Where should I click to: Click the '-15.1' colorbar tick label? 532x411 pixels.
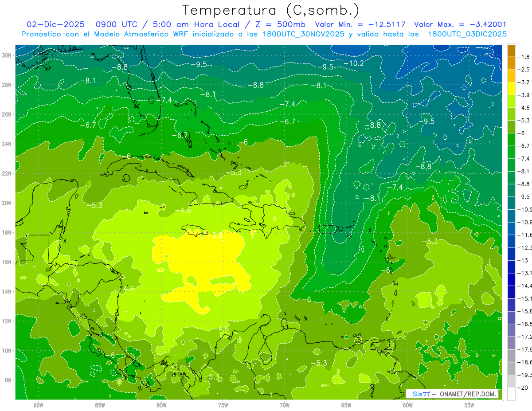point(524,298)
